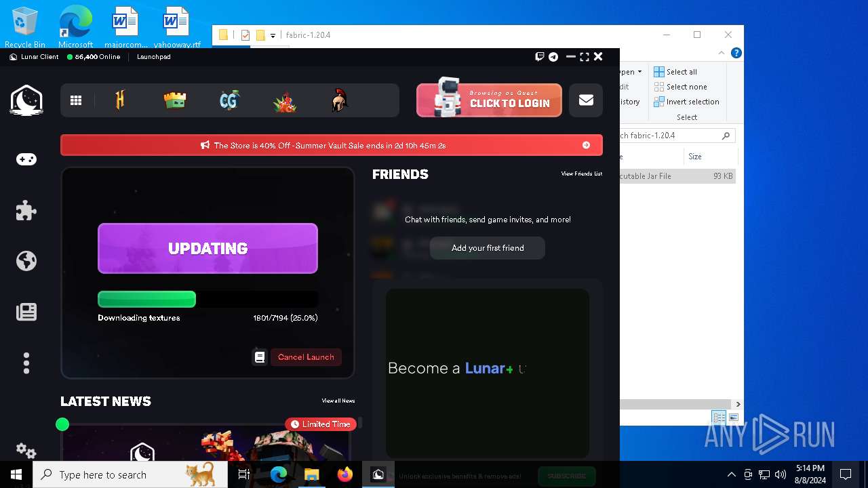Open the launch log icon beside Cancel Launch

tap(260, 357)
